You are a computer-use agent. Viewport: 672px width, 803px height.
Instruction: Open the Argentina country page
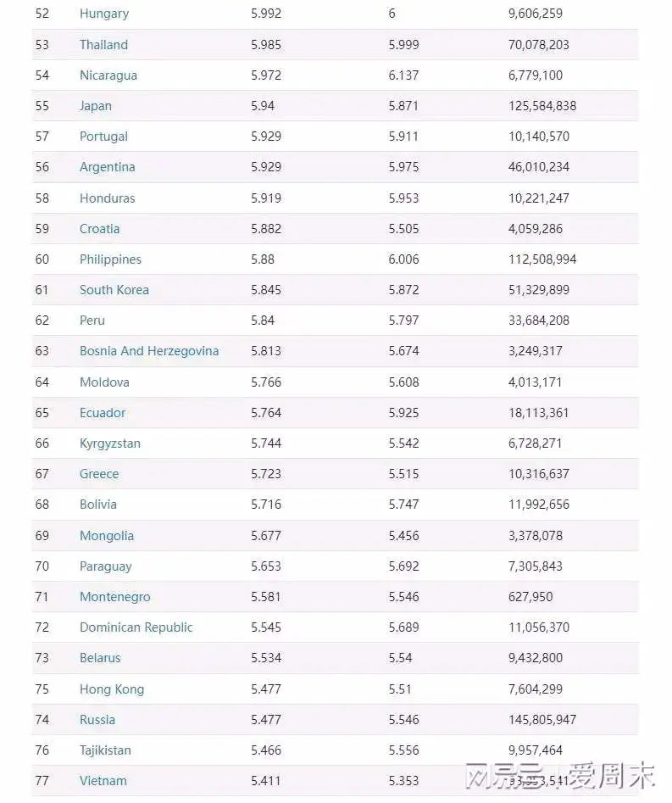(x=107, y=167)
